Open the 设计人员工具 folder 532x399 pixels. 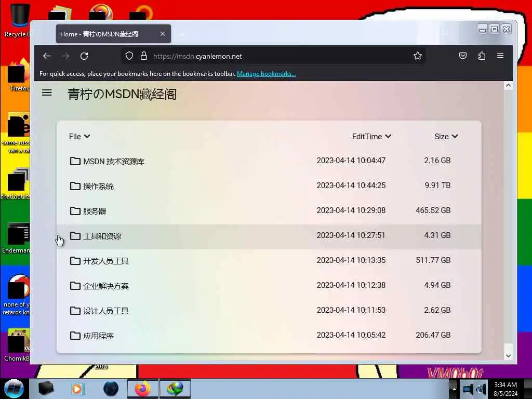269,311
